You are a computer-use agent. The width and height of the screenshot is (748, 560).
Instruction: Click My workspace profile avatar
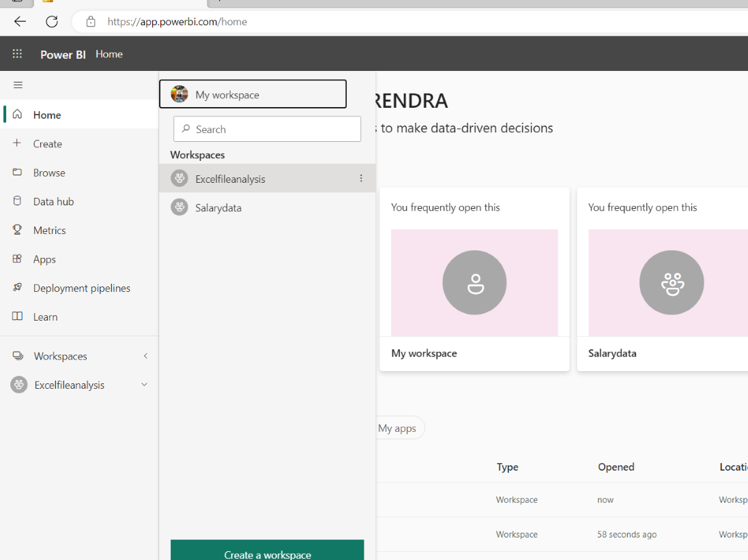pos(179,94)
